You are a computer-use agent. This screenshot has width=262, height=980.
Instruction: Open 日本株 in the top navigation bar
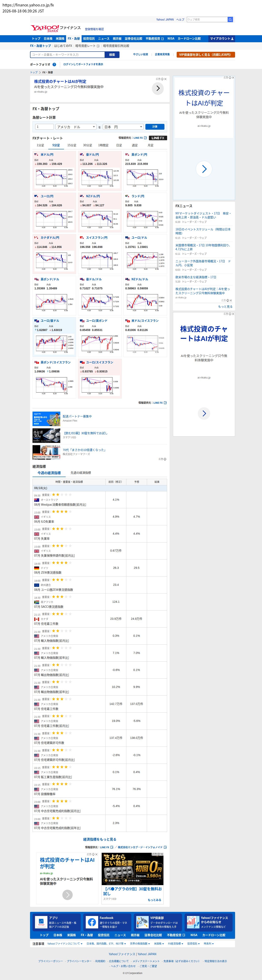tap(48, 38)
